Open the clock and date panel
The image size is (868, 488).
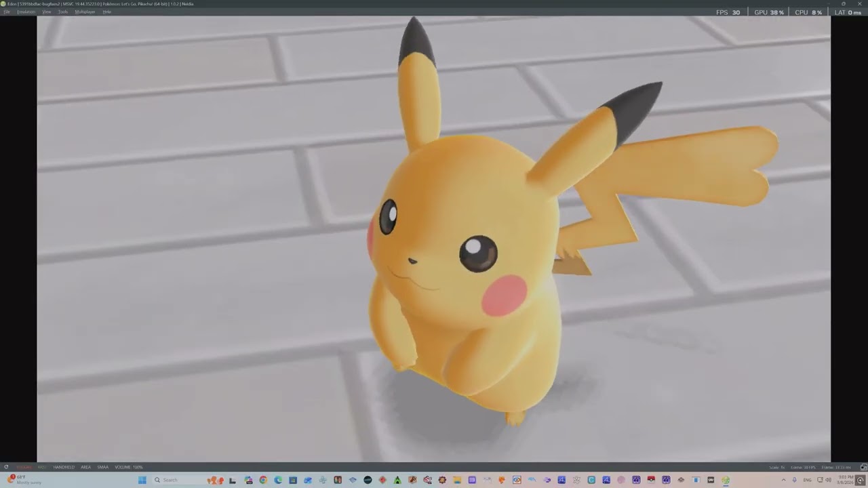pyautogui.click(x=845, y=480)
